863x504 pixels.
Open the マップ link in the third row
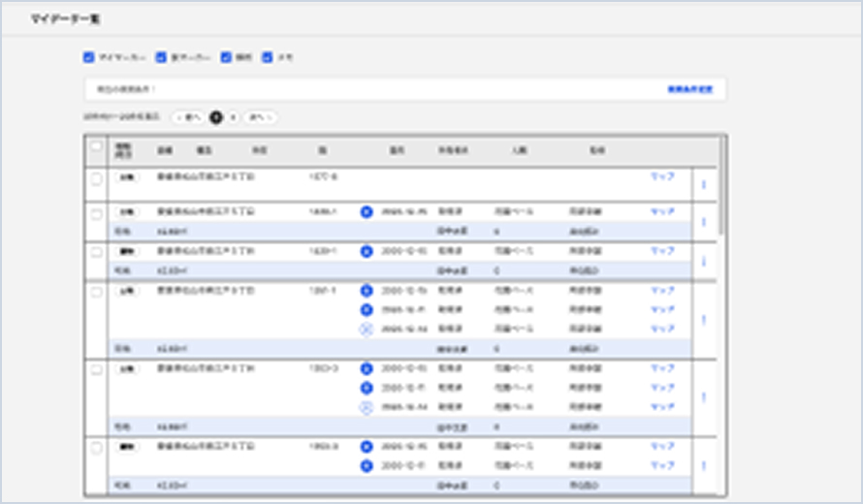coord(662,251)
